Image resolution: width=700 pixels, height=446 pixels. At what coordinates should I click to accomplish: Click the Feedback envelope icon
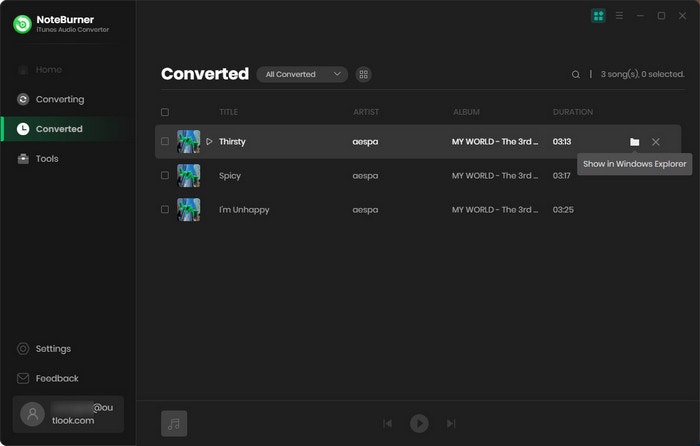(23, 379)
